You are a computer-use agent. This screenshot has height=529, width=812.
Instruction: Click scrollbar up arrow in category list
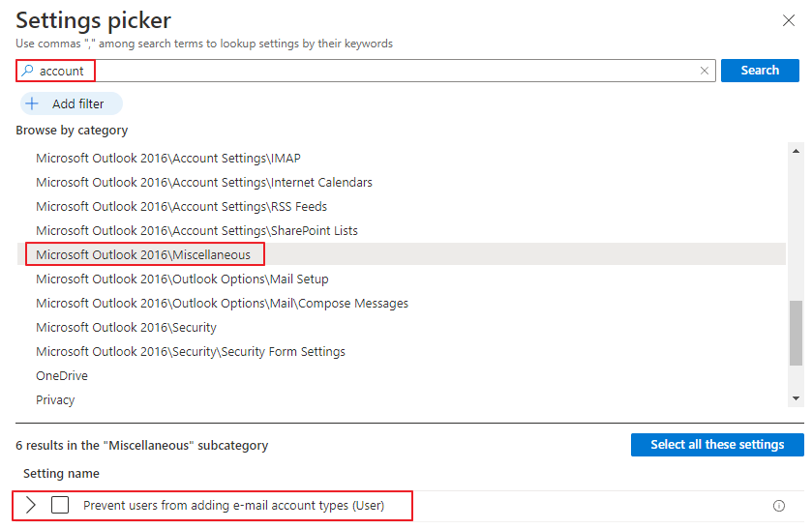[x=796, y=151]
